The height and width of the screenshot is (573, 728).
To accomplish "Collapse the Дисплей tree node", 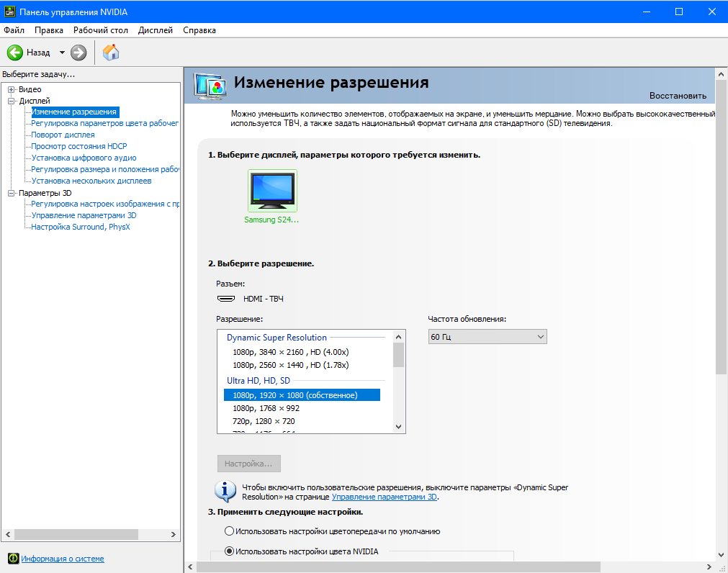I will click(11, 101).
